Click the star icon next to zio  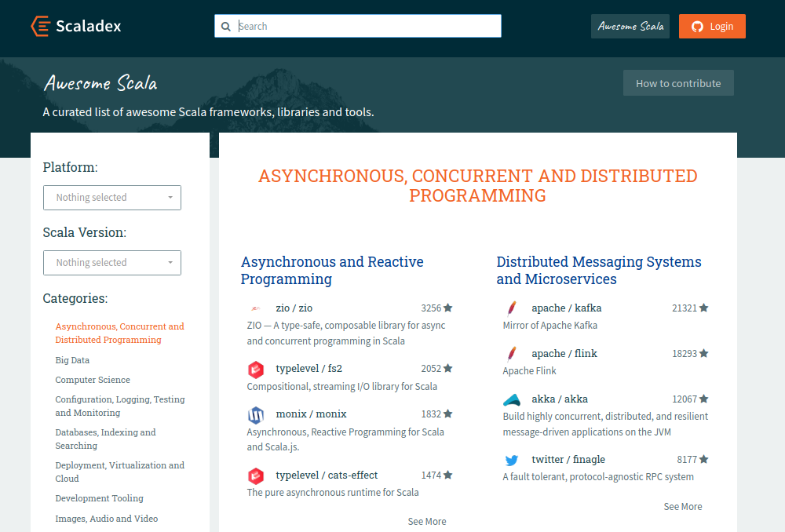[448, 308]
